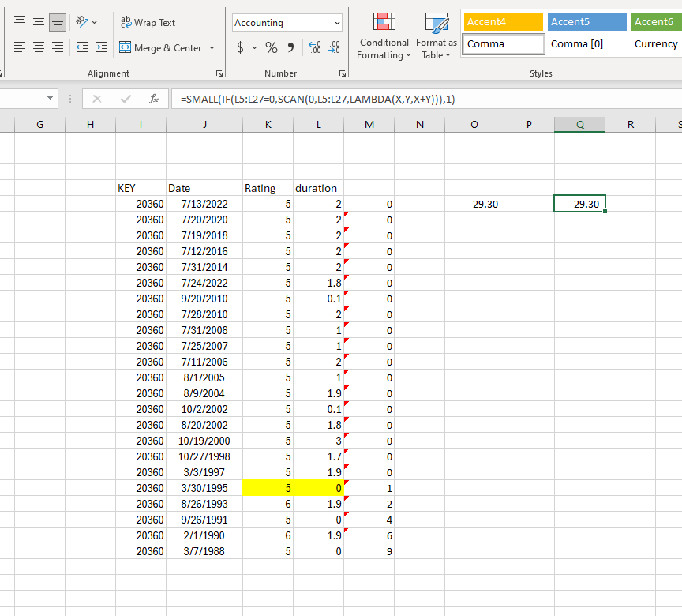Select cell O containing 29.30
The height and width of the screenshot is (616, 682).
click(474, 204)
